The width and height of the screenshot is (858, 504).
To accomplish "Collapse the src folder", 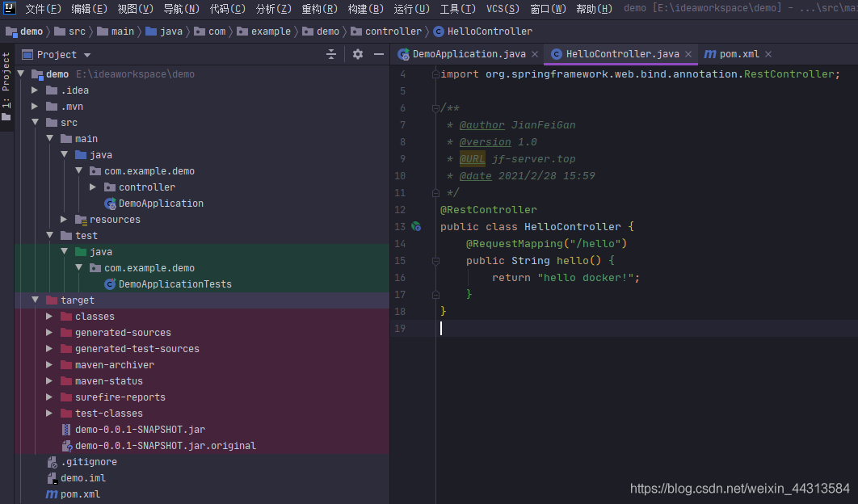I will pos(35,123).
